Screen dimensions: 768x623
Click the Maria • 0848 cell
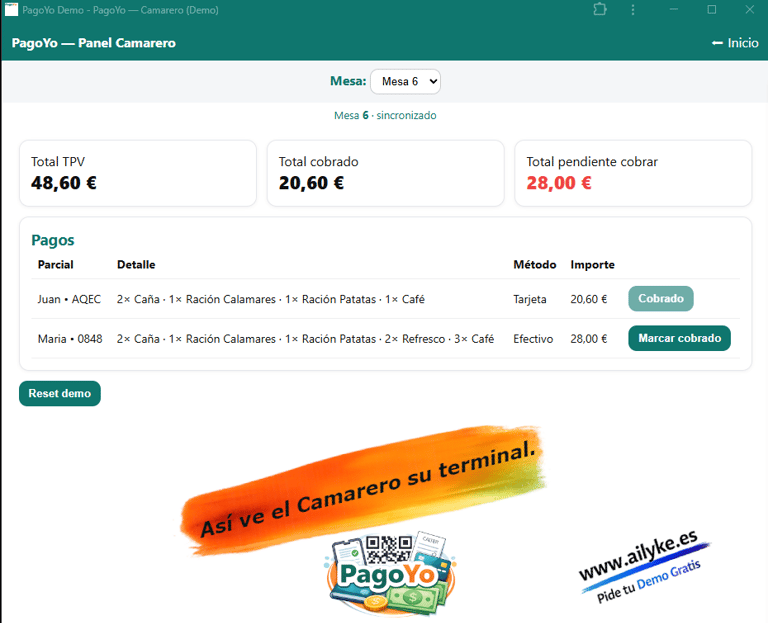(x=70, y=339)
